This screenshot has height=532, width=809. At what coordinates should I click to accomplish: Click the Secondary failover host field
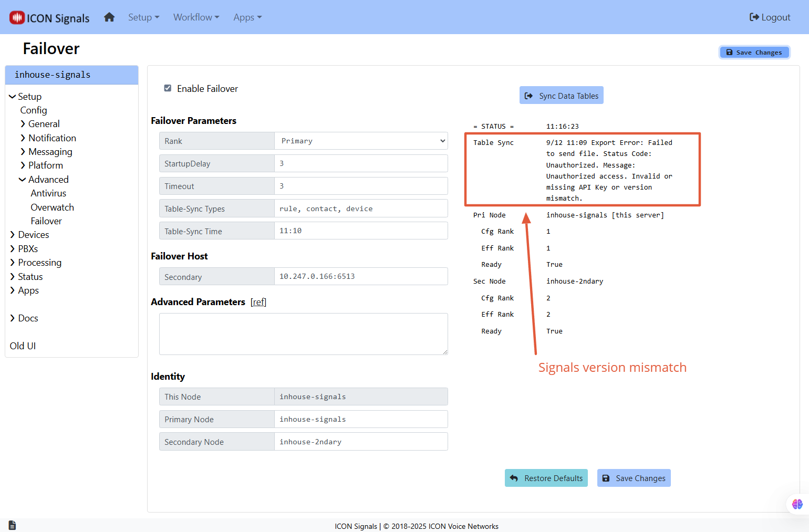click(x=360, y=276)
